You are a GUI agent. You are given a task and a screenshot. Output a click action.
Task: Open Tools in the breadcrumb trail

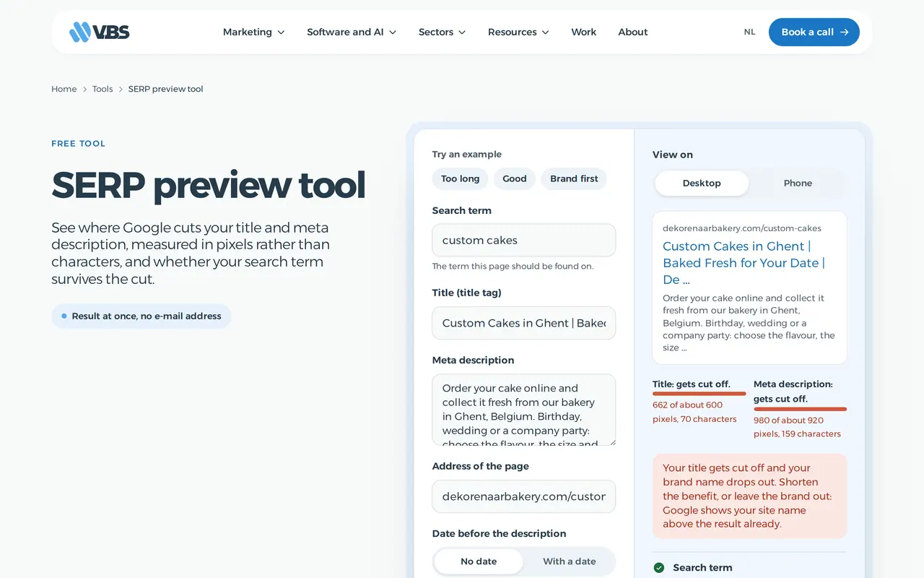coord(103,89)
